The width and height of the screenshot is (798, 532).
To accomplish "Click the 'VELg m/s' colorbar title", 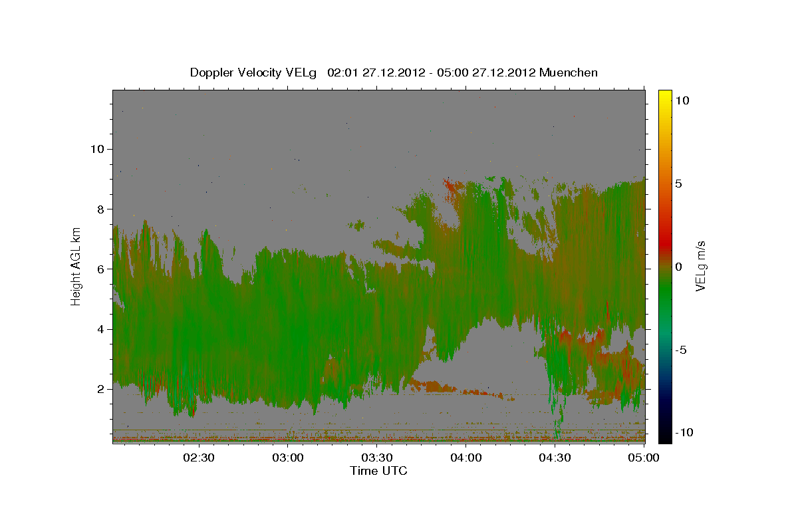I will (702, 266).
